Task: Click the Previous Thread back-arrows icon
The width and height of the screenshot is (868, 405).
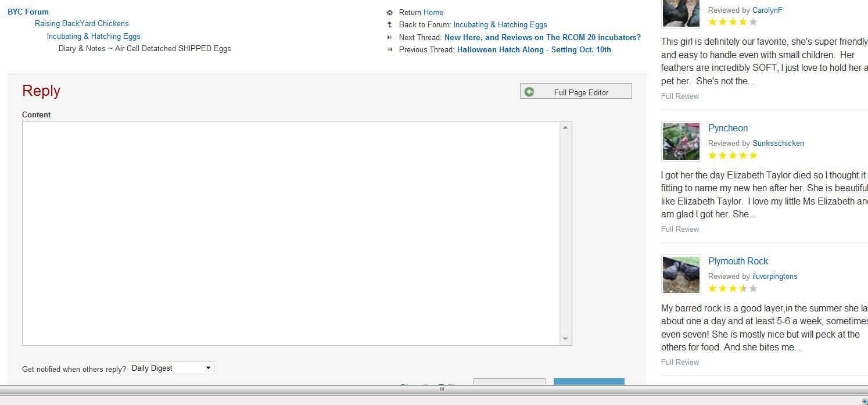Action: [390, 49]
